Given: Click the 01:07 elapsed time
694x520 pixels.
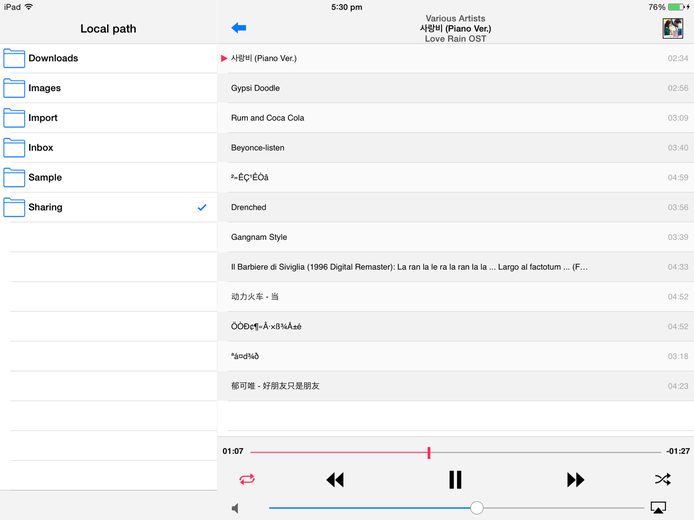Looking at the screenshot, I should pyautogui.click(x=233, y=451).
